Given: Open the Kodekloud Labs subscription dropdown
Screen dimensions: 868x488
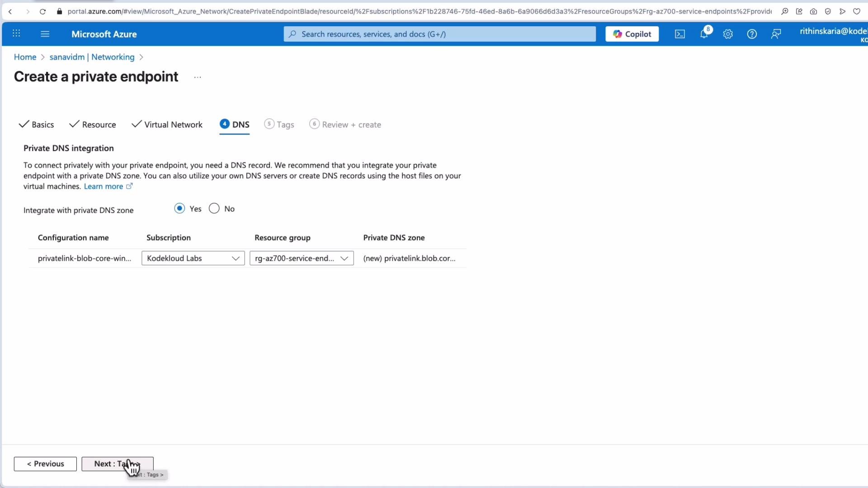Looking at the screenshot, I should tap(193, 258).
